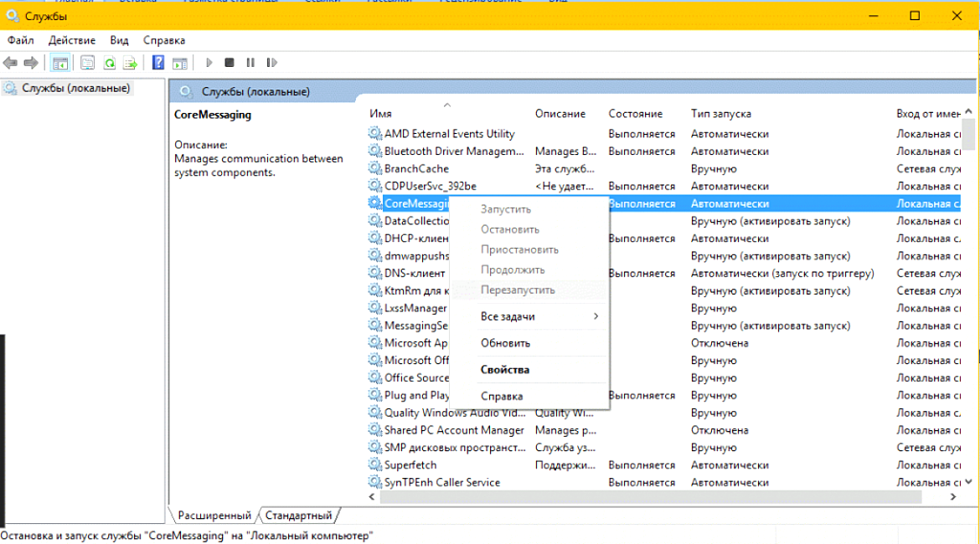Click the Refresh toolbar icon

pyautogui.click(x=109, y=63)
